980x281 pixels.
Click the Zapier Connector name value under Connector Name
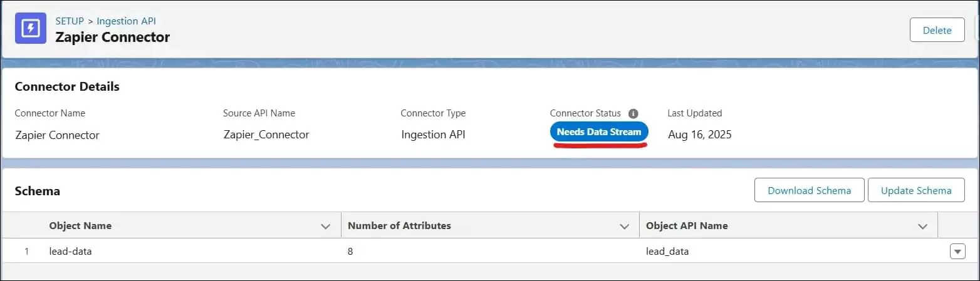[x=57, y=135]
